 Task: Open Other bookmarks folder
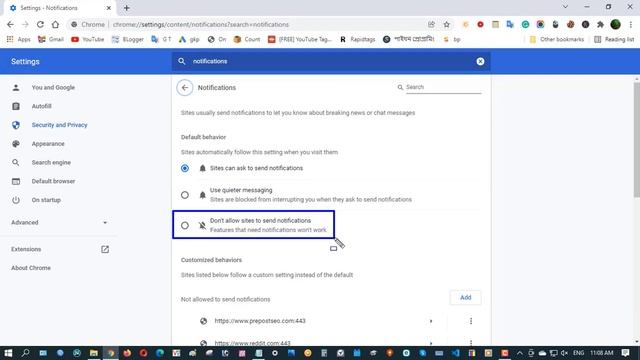pyautogui.click(x=557, y=39)
